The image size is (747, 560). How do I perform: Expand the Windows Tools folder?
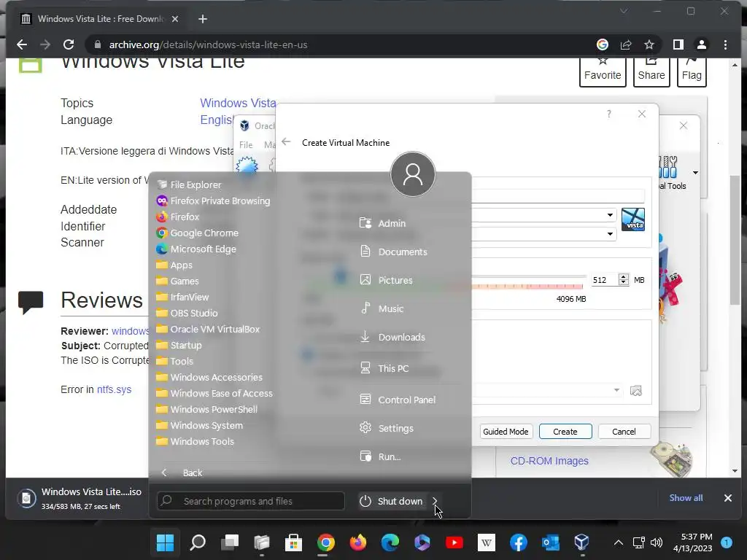[x=196, y=441]
